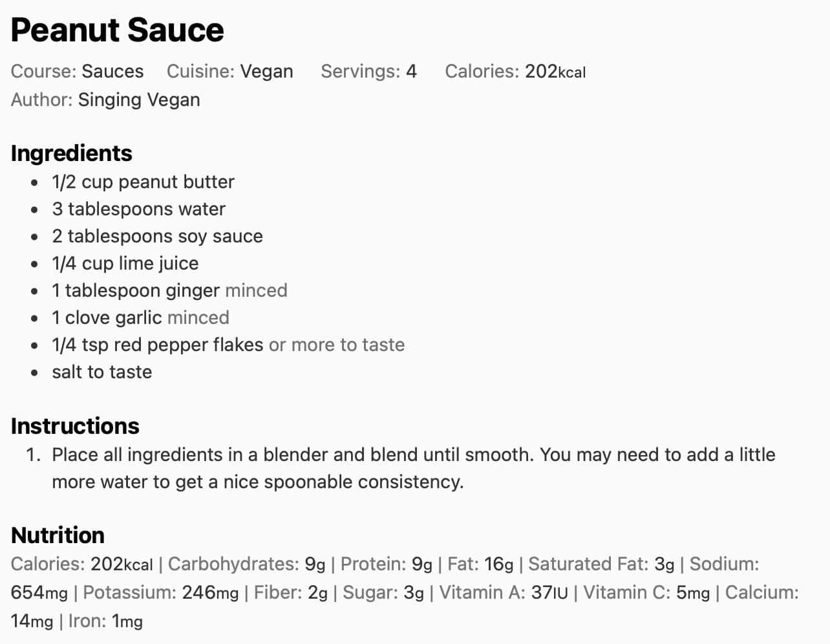
Task: Click the servings number 4
Action: click(411, 71)
